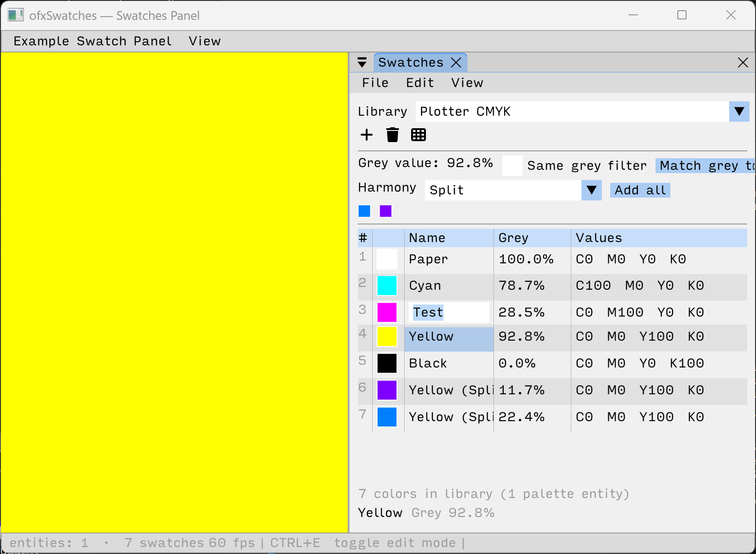Click the ofxSwatches app icon in titlebar
The width and height of the screenshot is (756, 554).
15,15
